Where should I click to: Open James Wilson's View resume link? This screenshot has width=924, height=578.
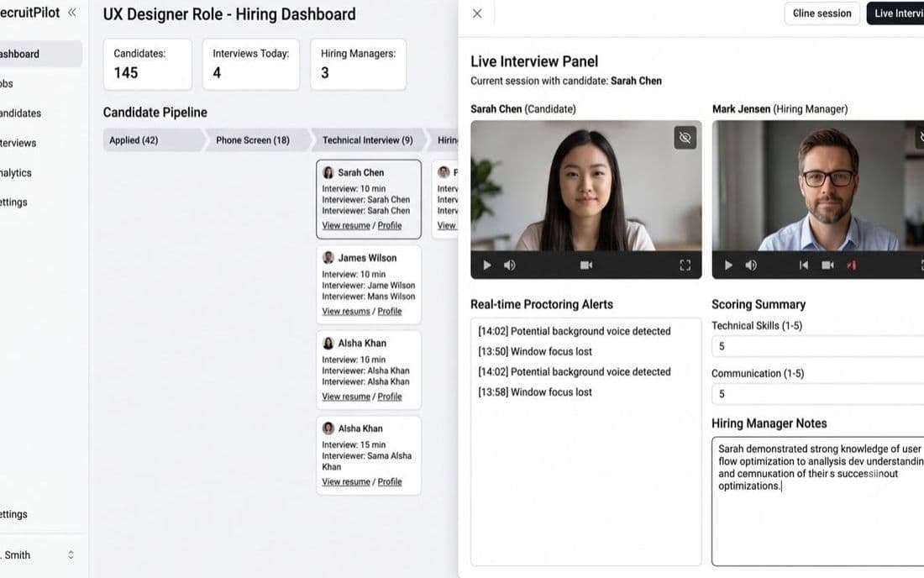[x=346, y=311]
